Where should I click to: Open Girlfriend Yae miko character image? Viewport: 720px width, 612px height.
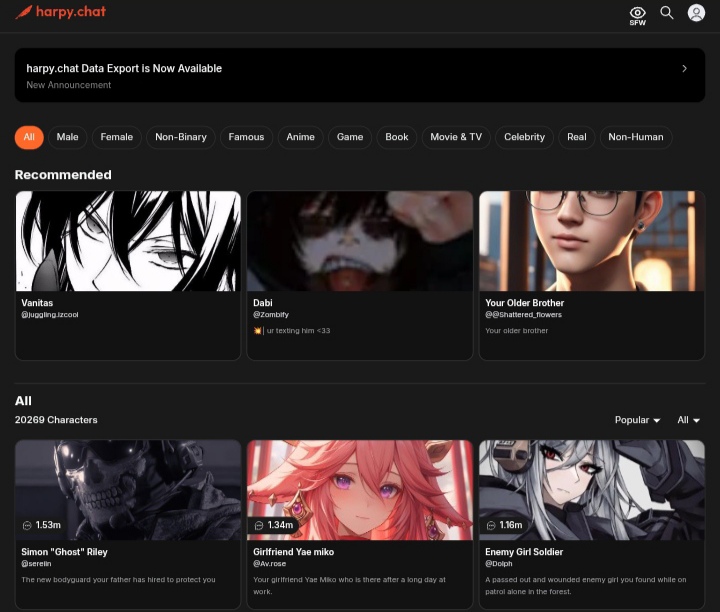point(360,490)
